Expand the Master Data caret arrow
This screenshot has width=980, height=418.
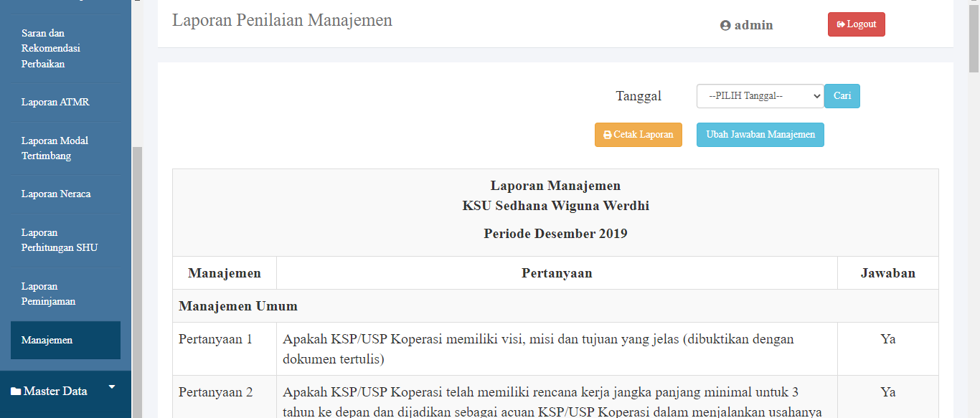click(111, 387)
